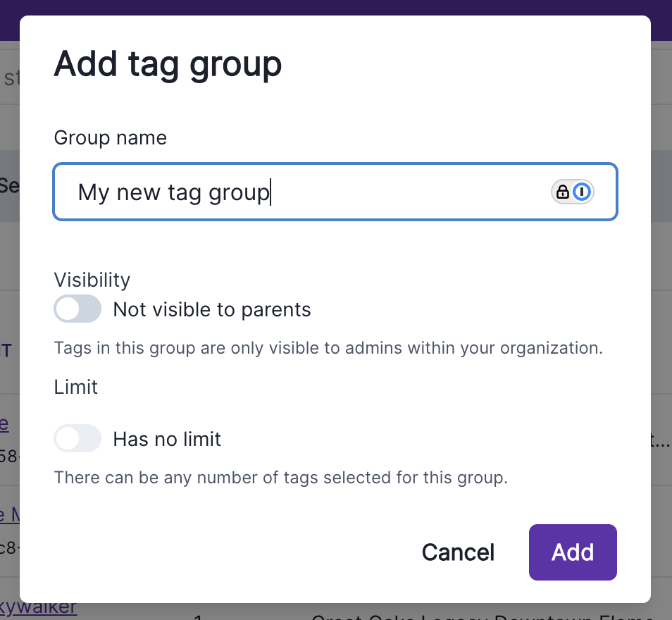Image resolution: width=672 pixels, height=620 pixels.
Task: Click the "Visibility" section heading
Action: click(92, 280)
